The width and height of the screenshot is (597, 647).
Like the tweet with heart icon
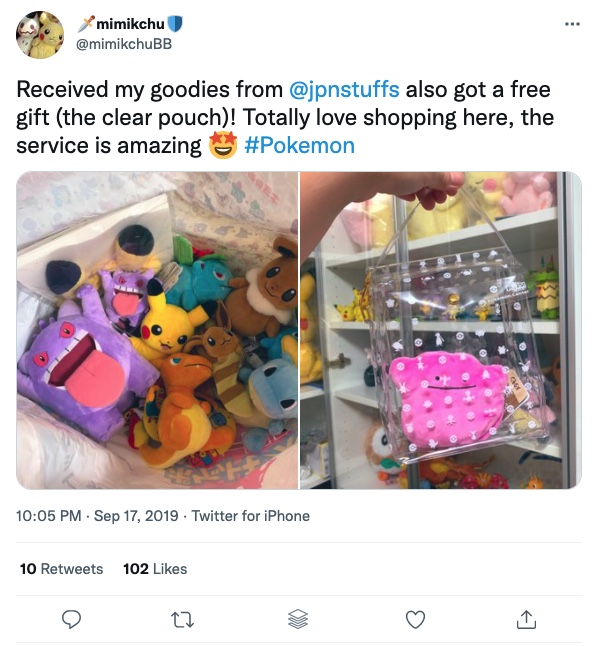point(415,619)
